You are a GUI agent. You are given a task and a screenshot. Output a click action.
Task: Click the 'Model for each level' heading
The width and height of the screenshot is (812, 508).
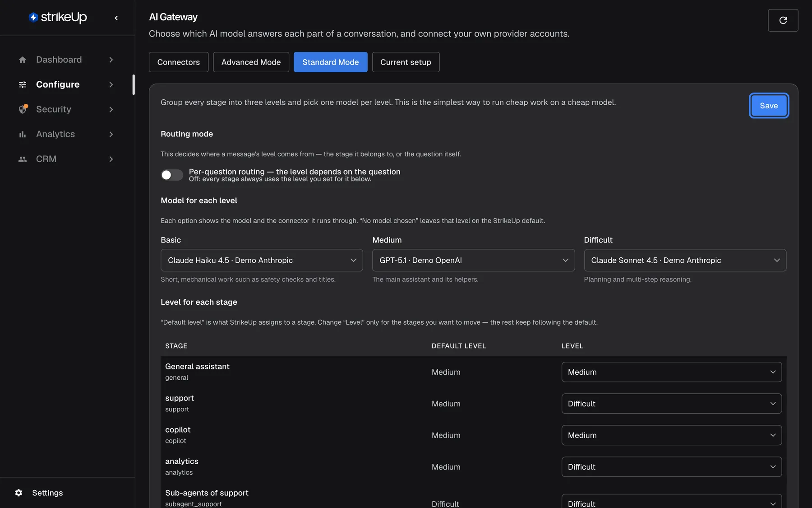pos(199,200)
